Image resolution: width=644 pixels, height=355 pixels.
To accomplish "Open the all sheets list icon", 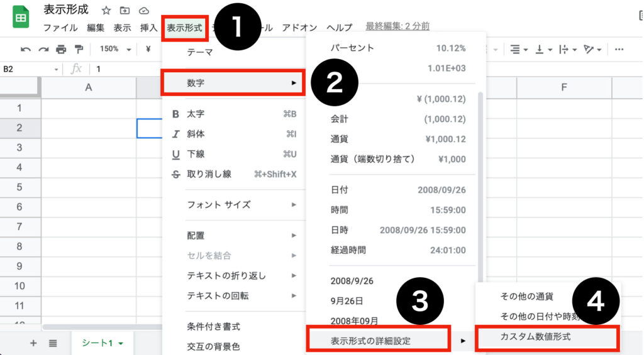I will point(53,343).
